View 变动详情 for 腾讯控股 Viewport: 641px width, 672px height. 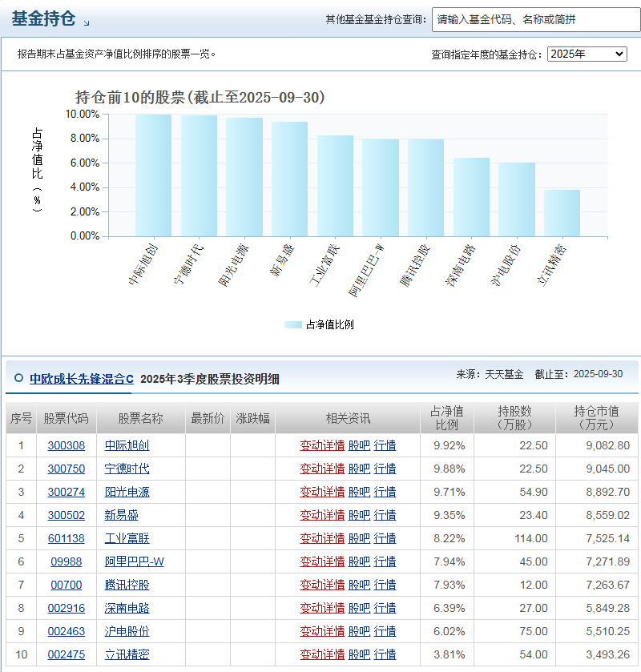point(322,585)
